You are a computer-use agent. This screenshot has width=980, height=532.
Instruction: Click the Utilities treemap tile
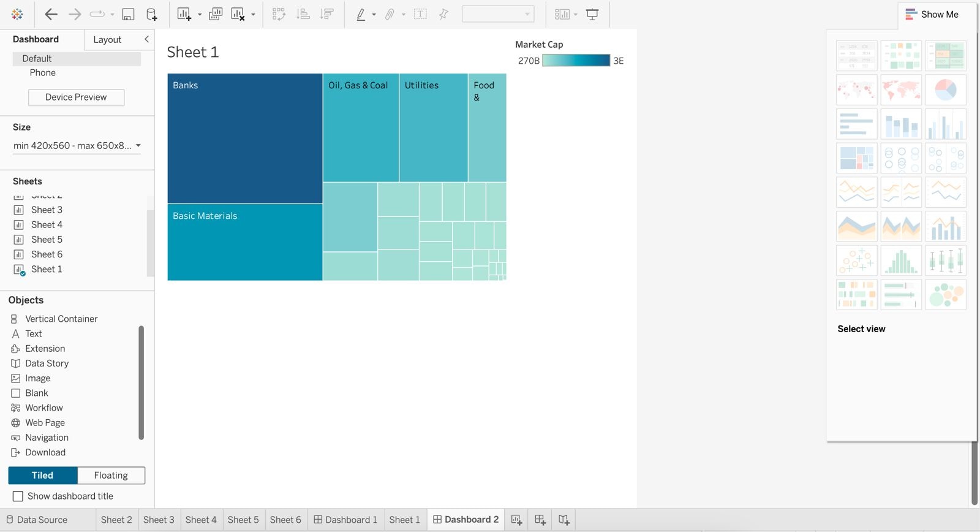tap(434, 127)
